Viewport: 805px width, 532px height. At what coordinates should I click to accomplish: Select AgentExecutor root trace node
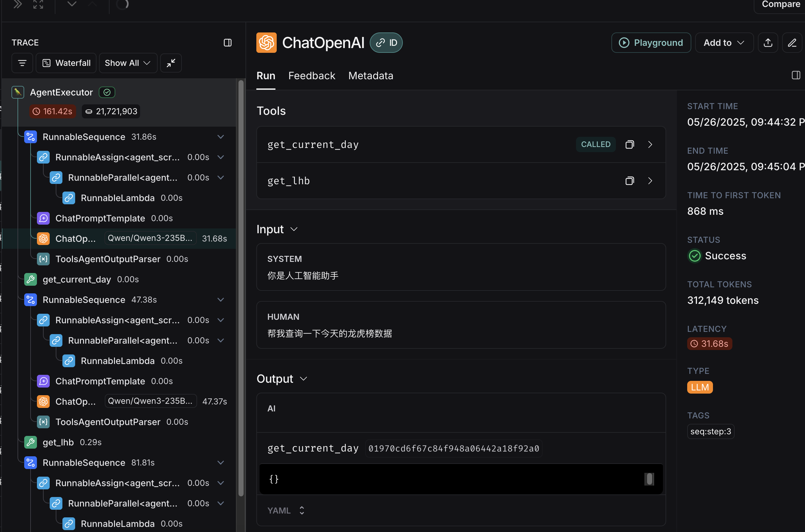pyautogui.click(x=119, y=102)
